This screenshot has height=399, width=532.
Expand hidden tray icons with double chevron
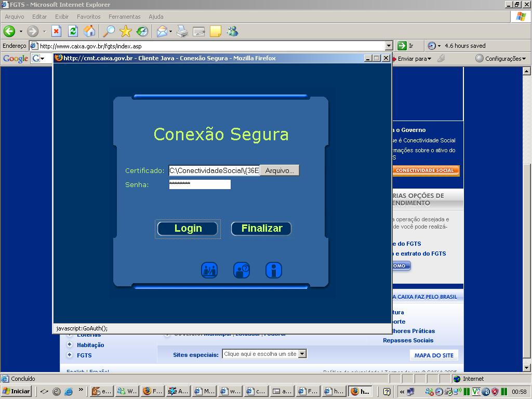pyautogui.click(x=402, y=392)
